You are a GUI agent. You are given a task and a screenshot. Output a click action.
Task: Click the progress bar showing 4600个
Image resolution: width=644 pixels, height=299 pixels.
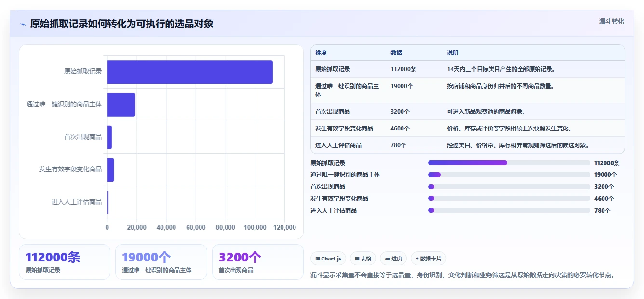[x=509, y=198]
